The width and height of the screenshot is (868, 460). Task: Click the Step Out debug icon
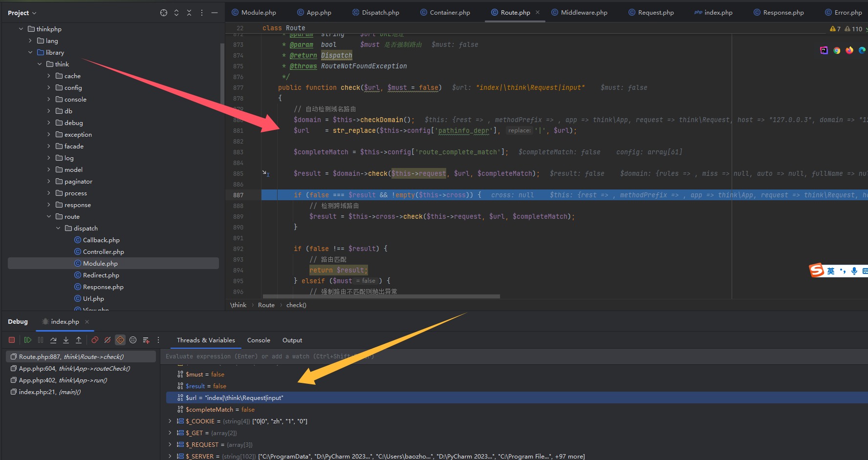click(79, 340)
